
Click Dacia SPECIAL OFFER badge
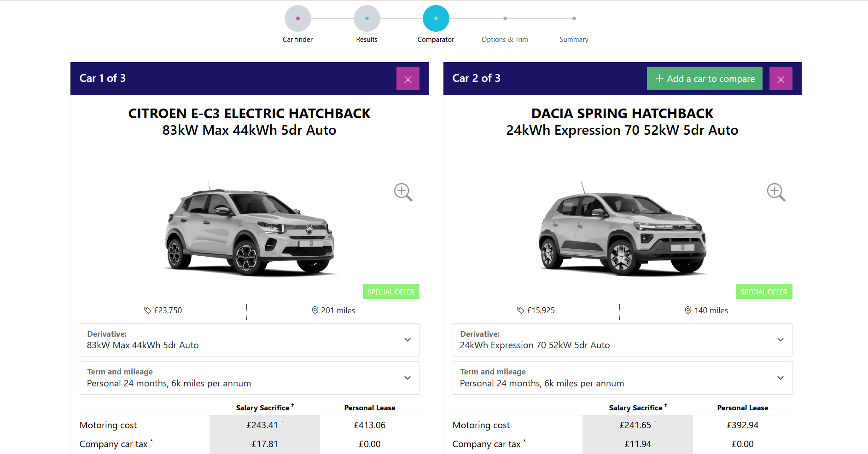764,292
